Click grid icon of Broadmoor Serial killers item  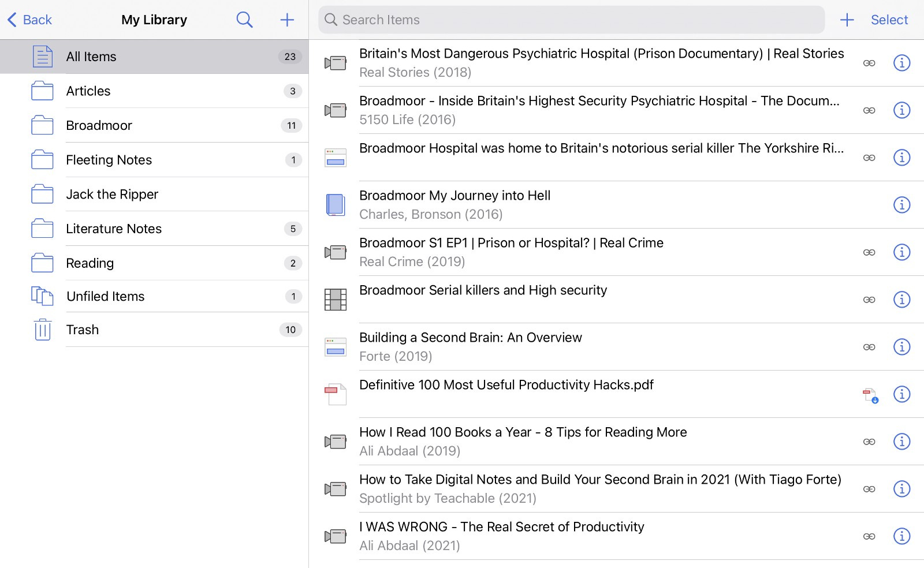click(336, 300)
